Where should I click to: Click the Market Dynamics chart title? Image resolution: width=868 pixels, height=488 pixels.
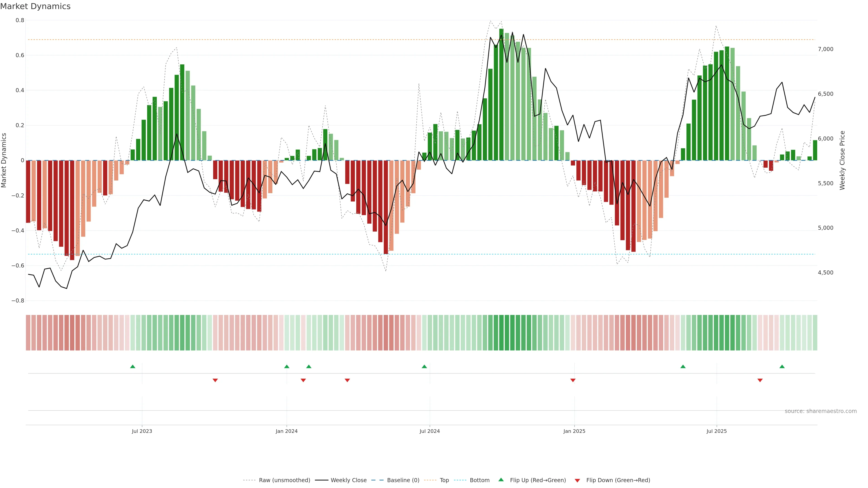tap(35, 6)
